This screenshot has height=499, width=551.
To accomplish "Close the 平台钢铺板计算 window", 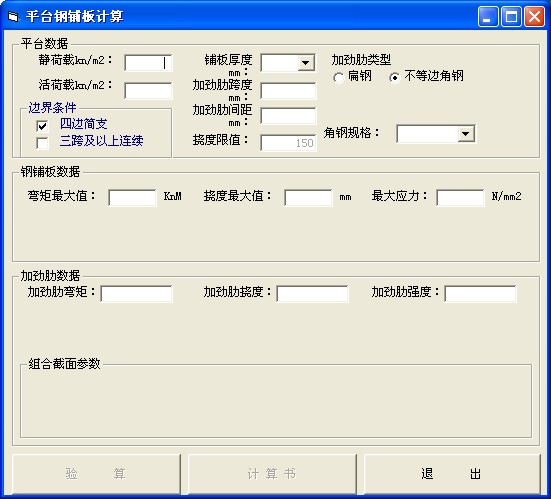I will (534, 17).
